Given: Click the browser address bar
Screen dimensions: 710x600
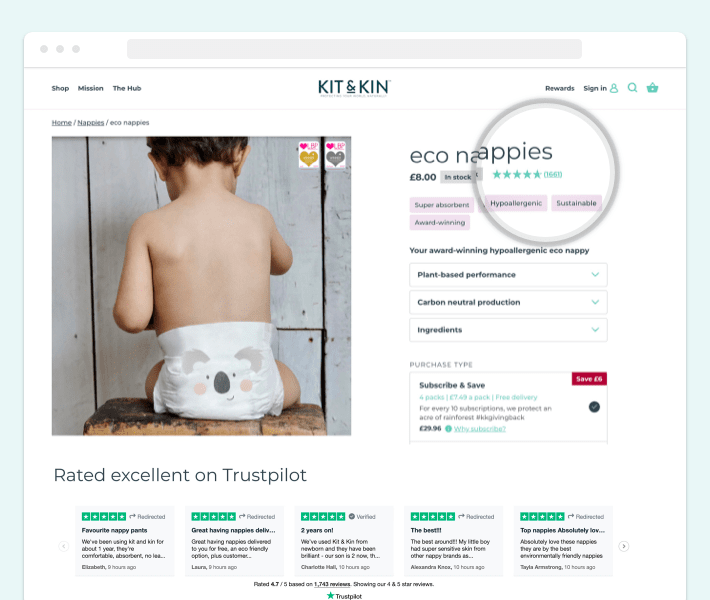Looking at the screenshot, I should coord(354,49).
